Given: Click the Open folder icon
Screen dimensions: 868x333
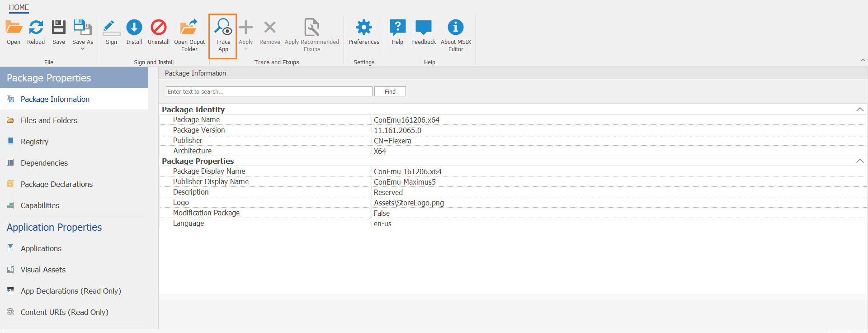Looking at the screenshot, I should (x=14, y=27).
